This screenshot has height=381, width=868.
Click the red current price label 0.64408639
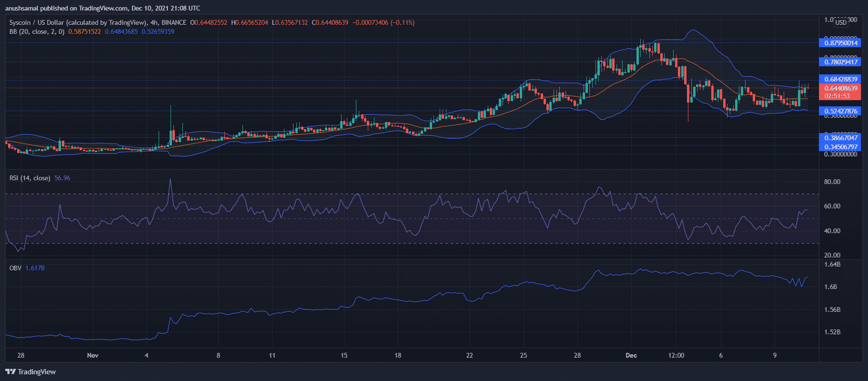841,88
